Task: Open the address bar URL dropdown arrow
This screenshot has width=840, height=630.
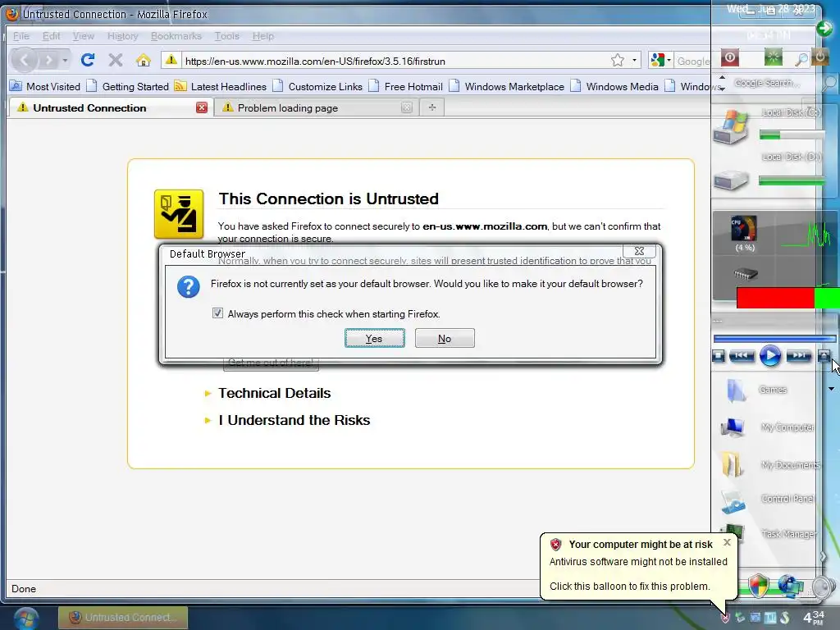Action: [x=634, y=60]
